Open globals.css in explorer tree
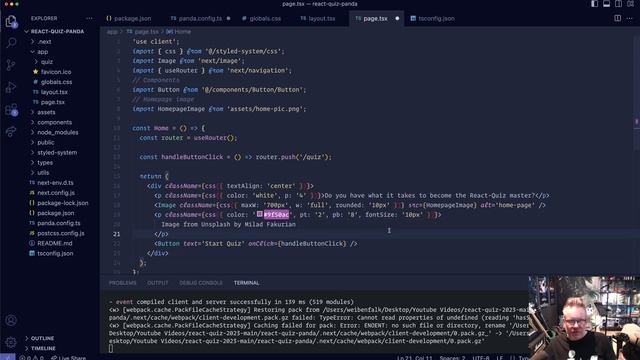Viewport: 640px width, 360px height. [56, 82]
